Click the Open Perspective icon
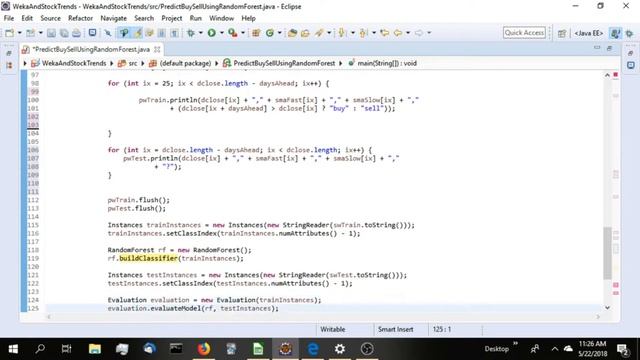This screenshot has height=360, width=640. click(x=562, y=33)
